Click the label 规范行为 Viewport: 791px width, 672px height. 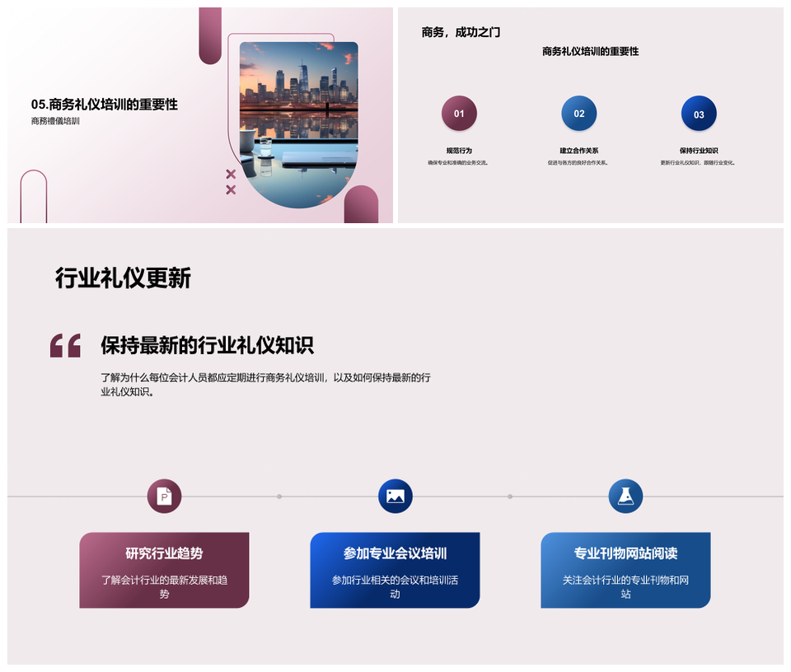[x=459, y=151]
